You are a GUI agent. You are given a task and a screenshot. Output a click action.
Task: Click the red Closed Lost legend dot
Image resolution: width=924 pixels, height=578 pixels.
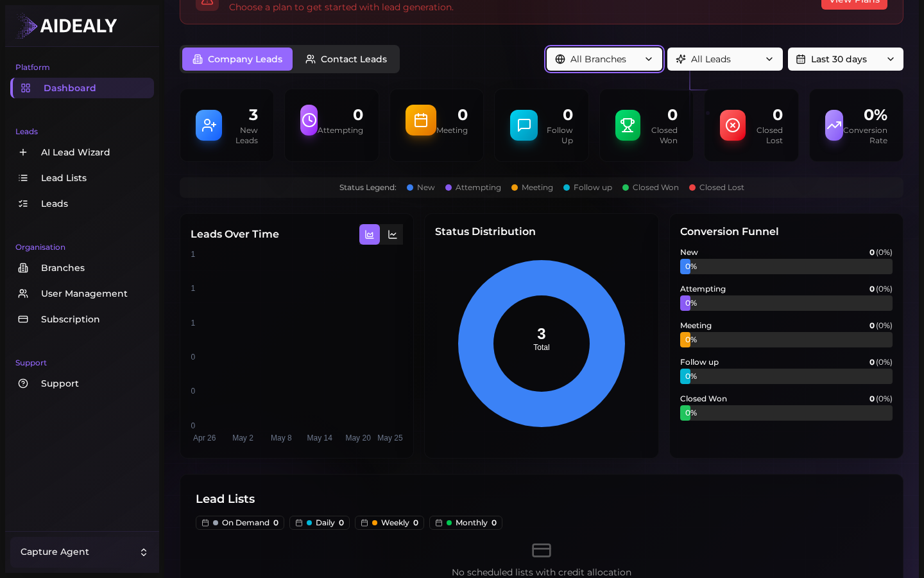click(692, 188)
